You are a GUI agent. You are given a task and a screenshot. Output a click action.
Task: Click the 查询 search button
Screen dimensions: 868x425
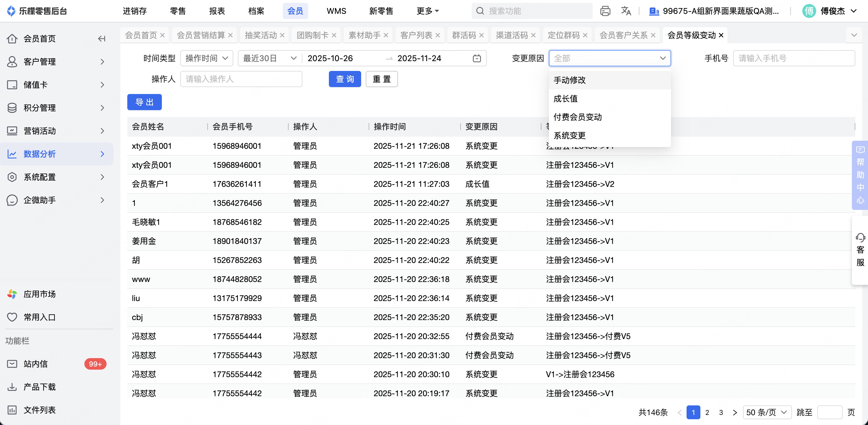click(x=345, y=79)
